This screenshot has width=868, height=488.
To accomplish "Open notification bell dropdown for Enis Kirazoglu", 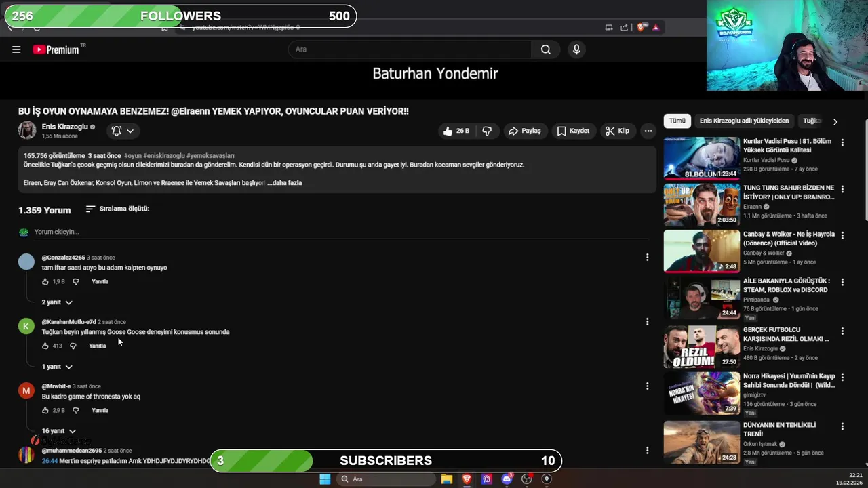I will 123,131.
